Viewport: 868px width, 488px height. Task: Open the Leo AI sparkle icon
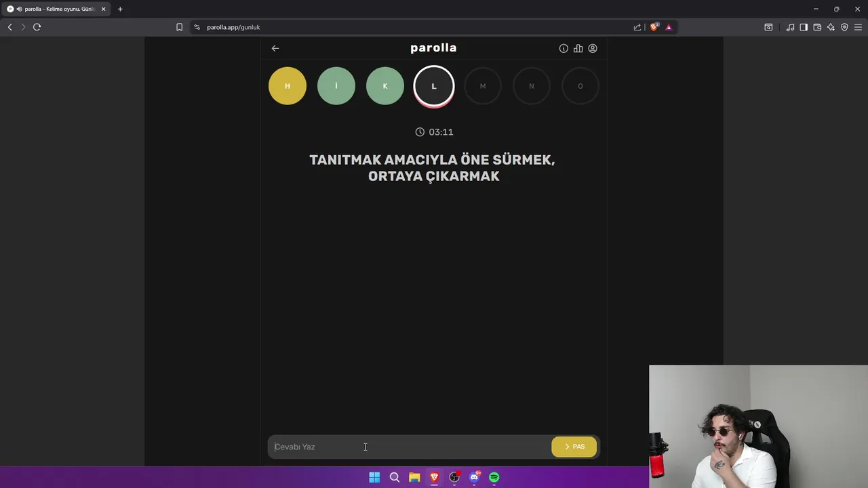831,27
